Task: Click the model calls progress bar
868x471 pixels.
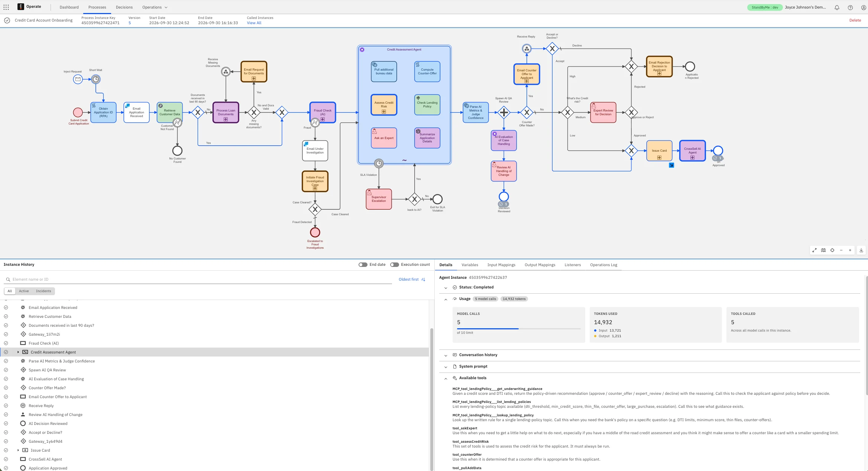Action: click(519, 329)
